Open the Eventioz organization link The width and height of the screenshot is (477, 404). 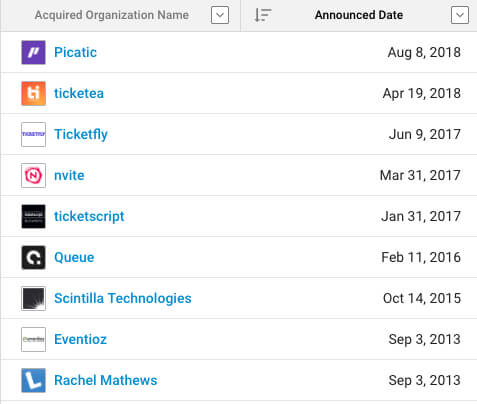coord(81,339)
